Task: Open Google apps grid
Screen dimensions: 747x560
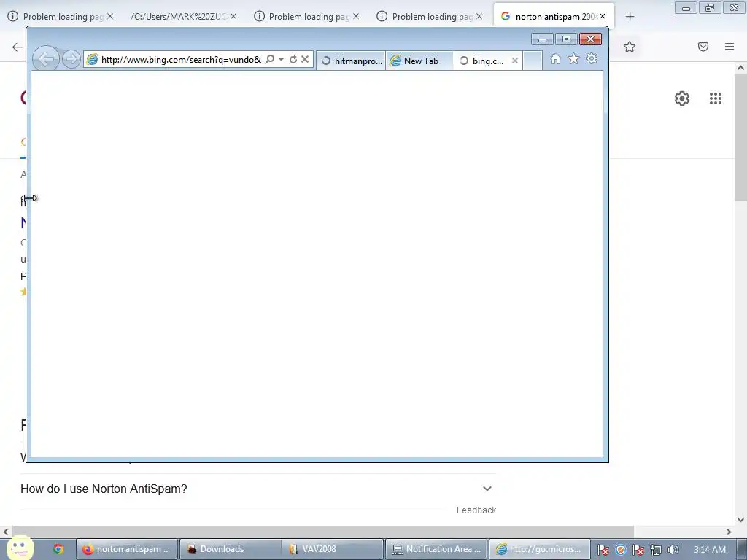Action: (x=716, y=98)
